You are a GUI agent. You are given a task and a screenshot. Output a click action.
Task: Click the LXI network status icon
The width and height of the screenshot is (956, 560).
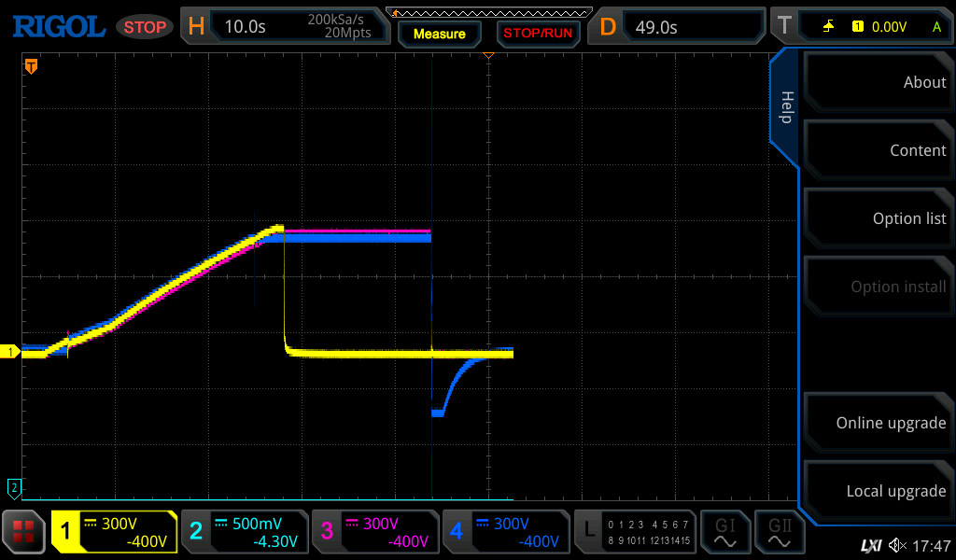[x=870, y=545]
